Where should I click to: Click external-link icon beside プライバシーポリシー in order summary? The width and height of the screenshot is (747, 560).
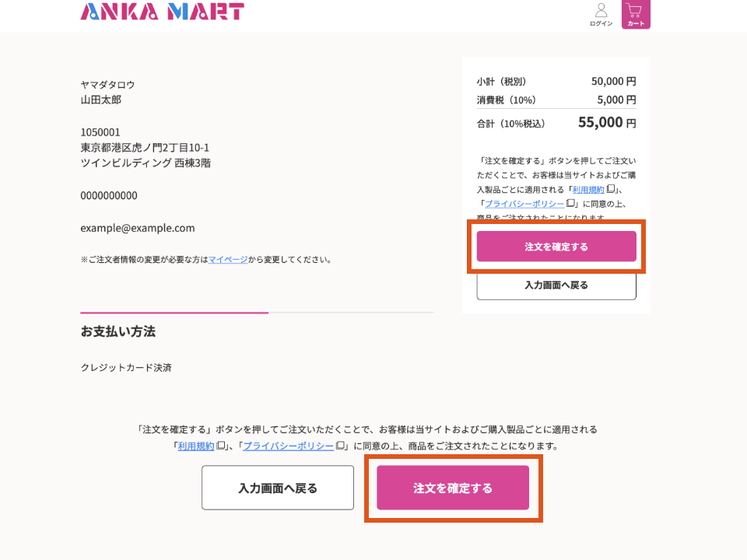pos(570,204)
